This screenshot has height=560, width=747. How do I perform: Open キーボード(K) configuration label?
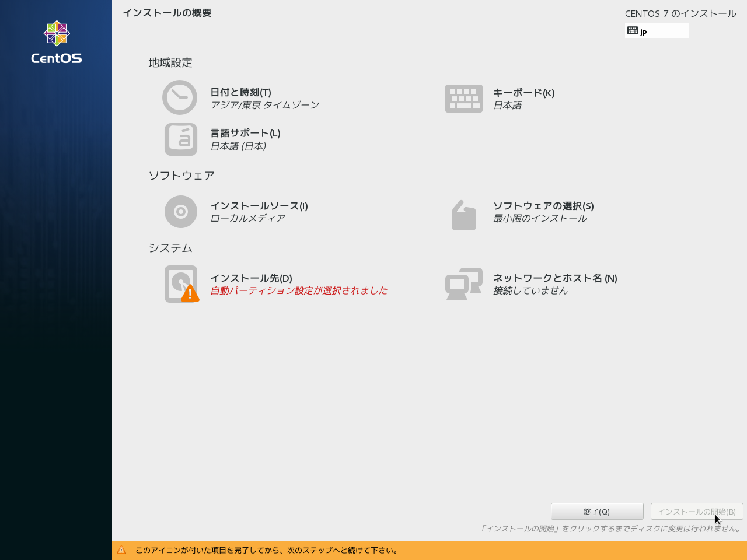(523, 93)
